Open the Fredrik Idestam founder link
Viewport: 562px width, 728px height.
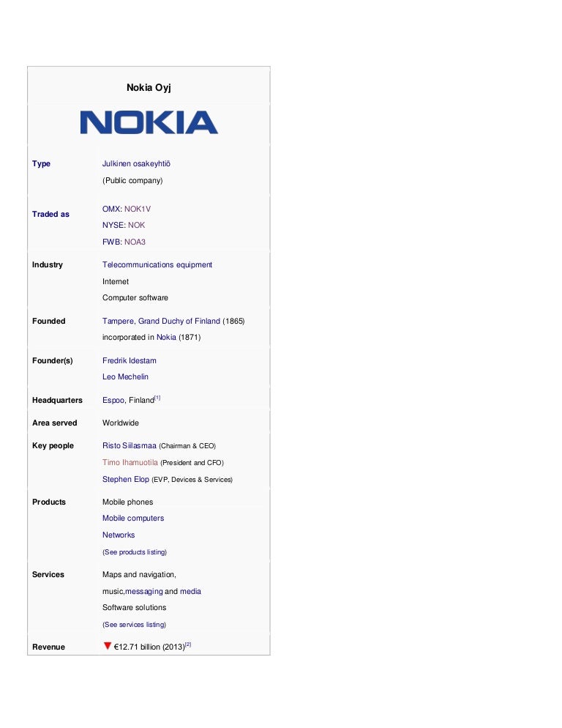coord(130,361)
